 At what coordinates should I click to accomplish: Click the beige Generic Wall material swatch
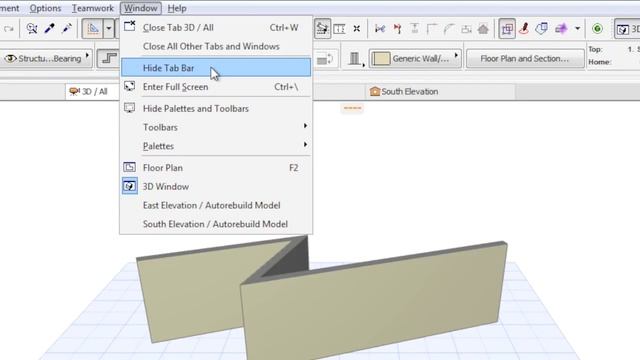(x=380, y=58)
